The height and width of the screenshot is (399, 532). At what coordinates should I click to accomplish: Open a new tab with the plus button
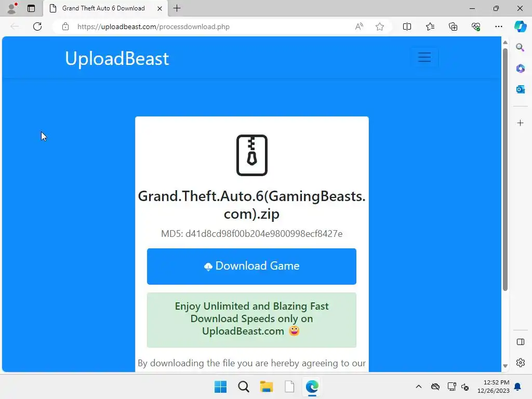177,8
